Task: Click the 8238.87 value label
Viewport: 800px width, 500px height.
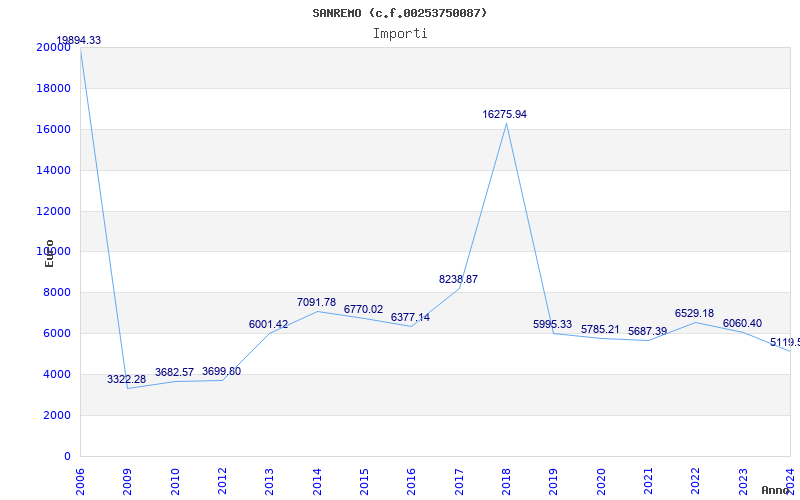Action: (x=458, y=280)
